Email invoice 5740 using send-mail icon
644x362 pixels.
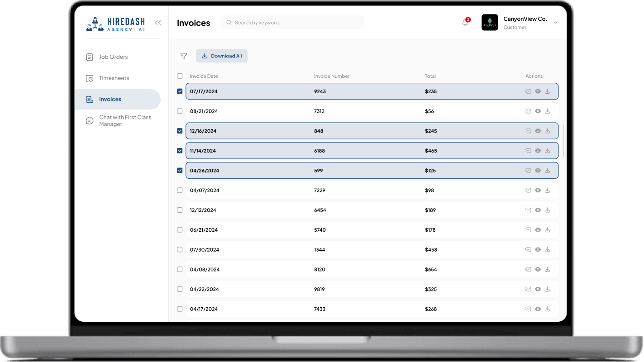coord(528,230)
